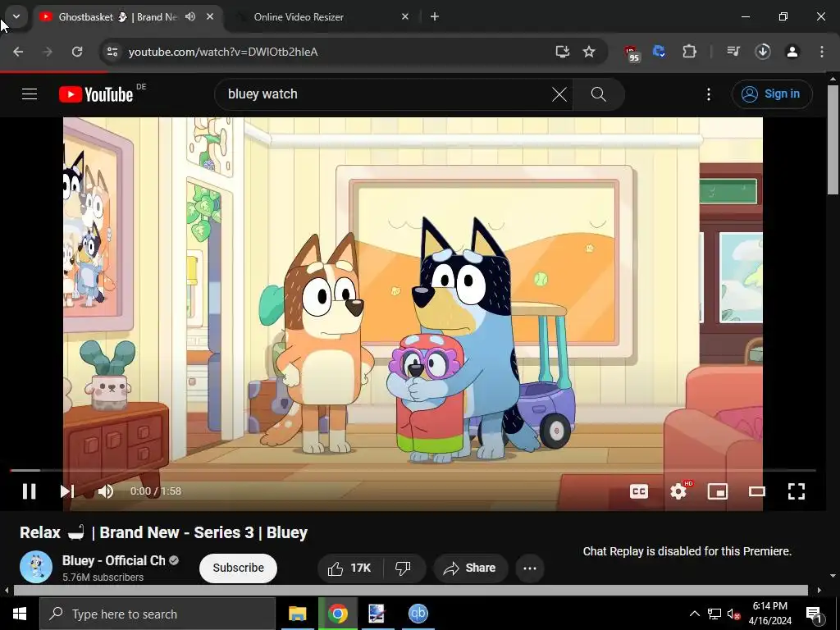Open Chrome profile icon
840x630 pixels.
pyautogui.click(x=792, y=52)
